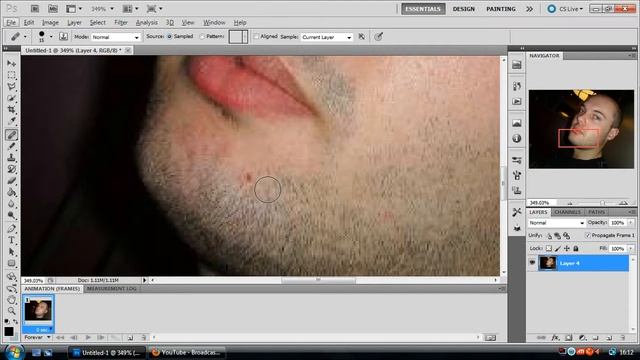Screen dimensions: 640x360
Task: Switch to the Measurement Log tab
Action: pos(111,289)
